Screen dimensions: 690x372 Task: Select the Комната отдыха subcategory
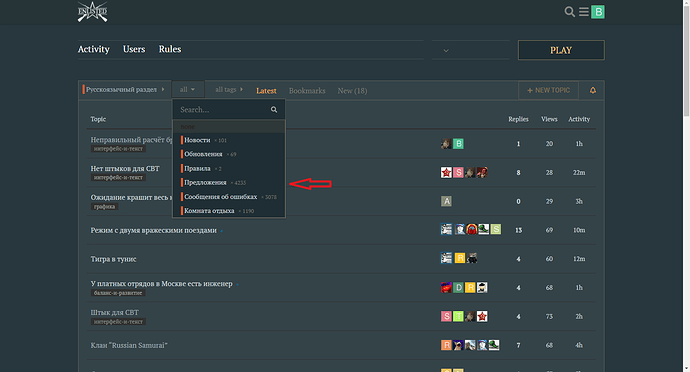tap(229, 211)
